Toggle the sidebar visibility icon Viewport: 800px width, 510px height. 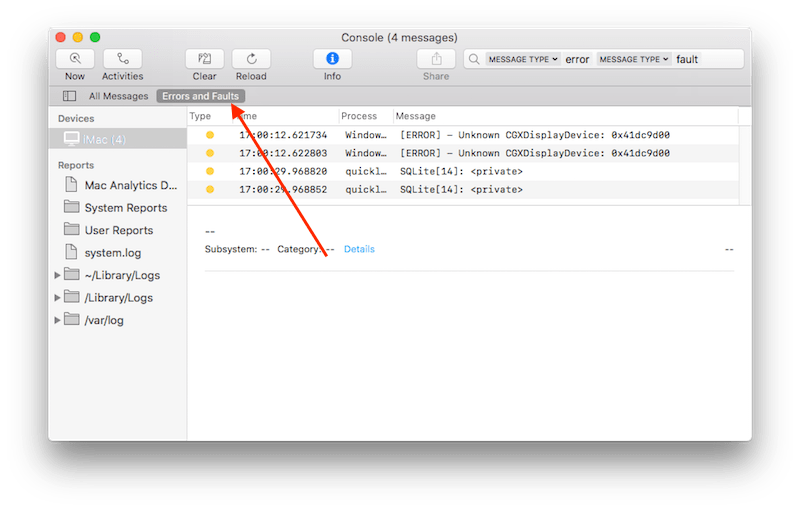69,96
